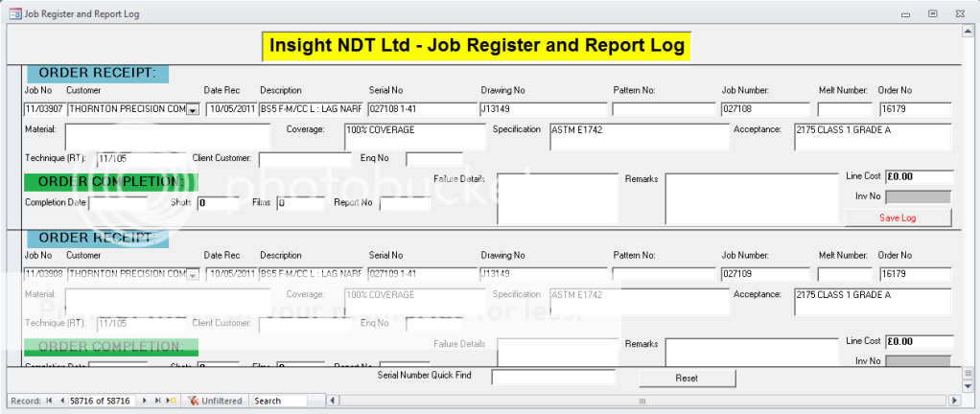980x414 pixels.
Task: Open Customer dropdown in first record
Action: click(x=193, y=110)
